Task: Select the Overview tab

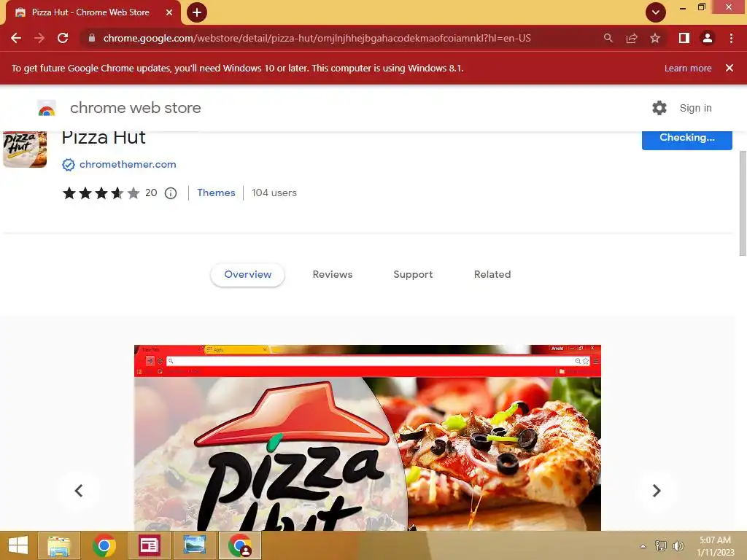Action: (x=248, y=275)
